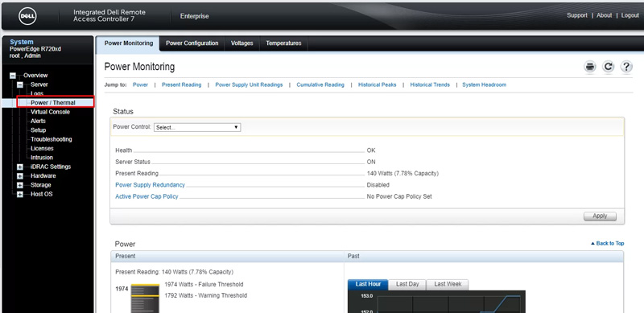The width and height of the screenshot is (644, 313).
Task: Click the Back to Top link
Action: (x=608, y=244)
